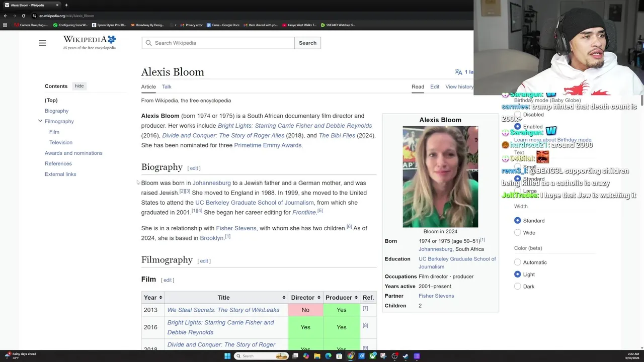Viewport: 644px width, 362px height.
Task: Choose Light color mode
Action: click(x=517, y=275)
